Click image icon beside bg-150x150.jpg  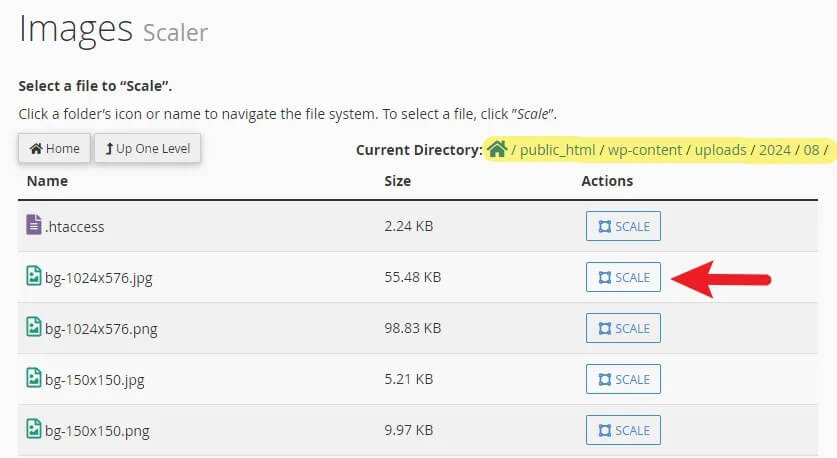(x=34, y=379)
